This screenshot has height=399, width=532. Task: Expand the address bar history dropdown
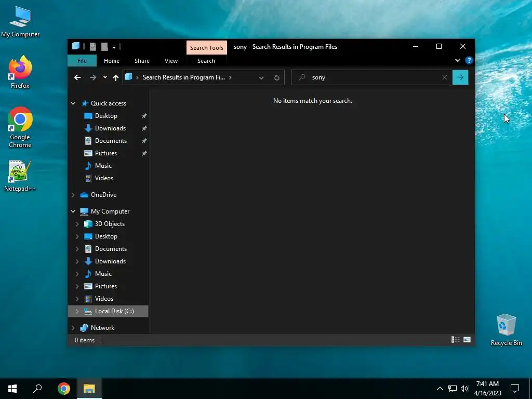click(x=261, y=78)
